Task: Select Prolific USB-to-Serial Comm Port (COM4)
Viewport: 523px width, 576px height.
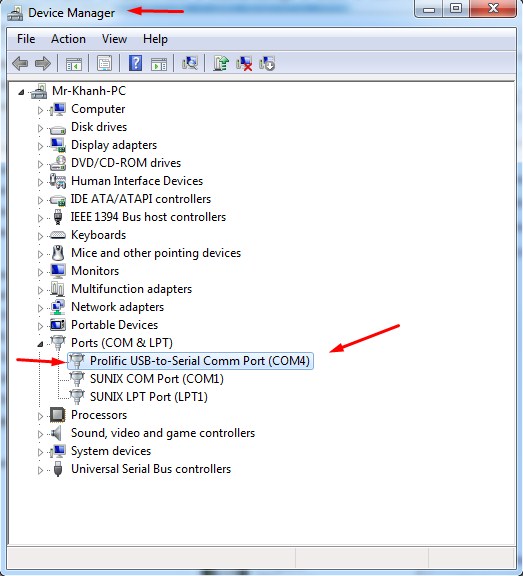Action: tap(200, 361)
